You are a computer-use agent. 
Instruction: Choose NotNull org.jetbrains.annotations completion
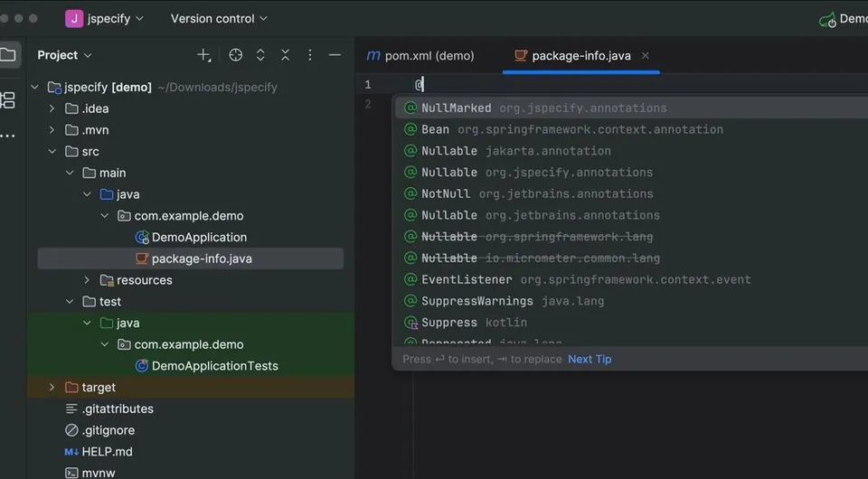click(631, 194)
